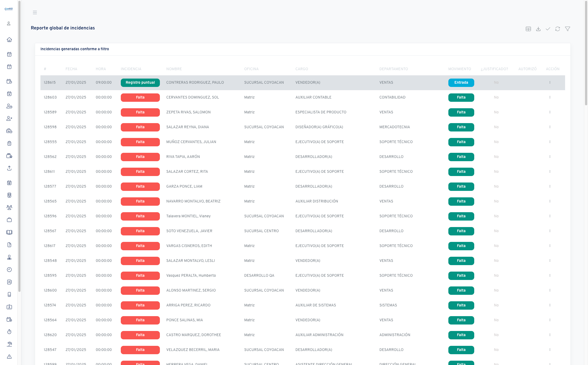
Task: Open actions menu for RIVA TAPIA, AARÓN row
Action: [550, 157]
